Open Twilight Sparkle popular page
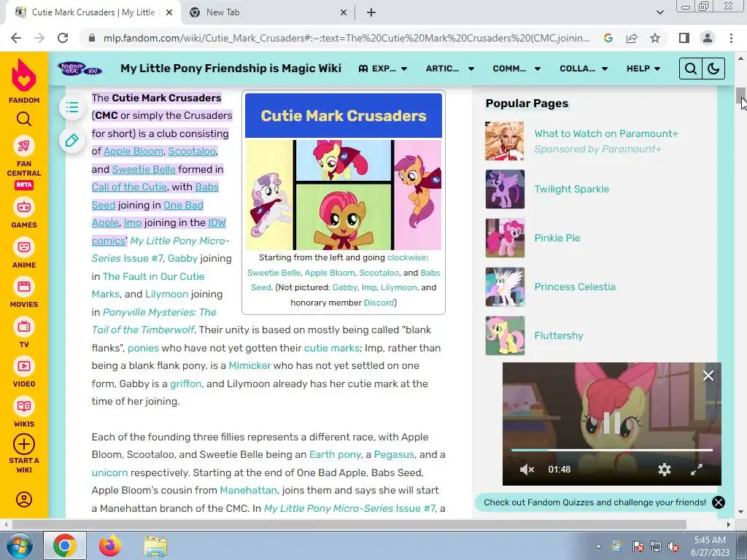Viewport: 747px width, 560px height. 572,189
